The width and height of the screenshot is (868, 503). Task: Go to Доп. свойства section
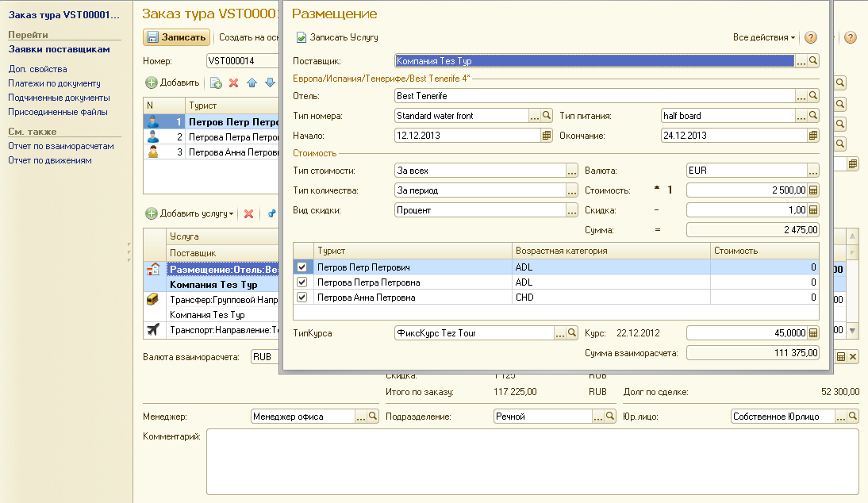coord(37,69)
